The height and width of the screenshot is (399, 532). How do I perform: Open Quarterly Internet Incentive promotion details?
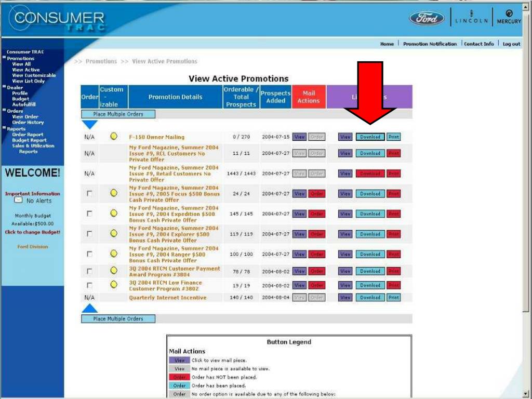point(168,298)
